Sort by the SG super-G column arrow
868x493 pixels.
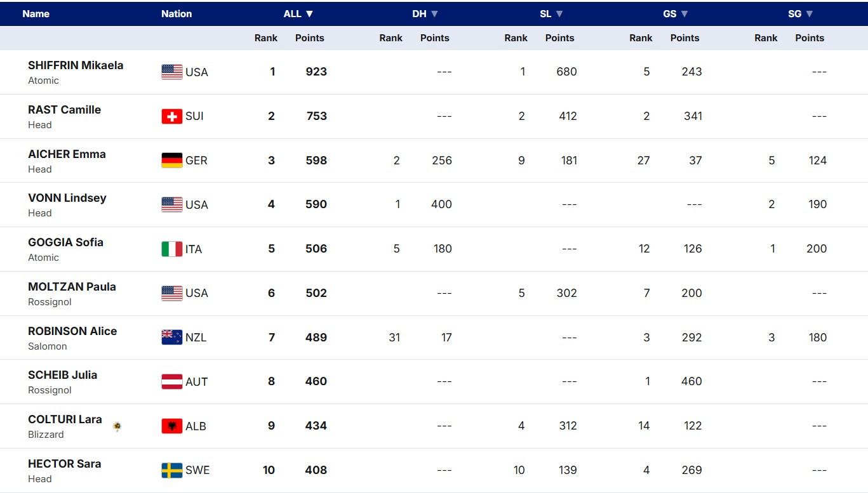pos(810,14)
